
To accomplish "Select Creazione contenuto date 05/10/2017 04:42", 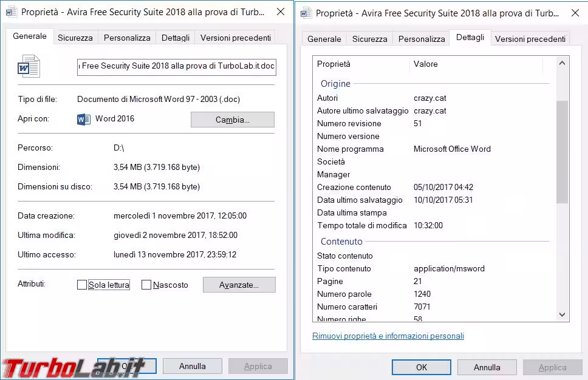I will coord(443,188).
